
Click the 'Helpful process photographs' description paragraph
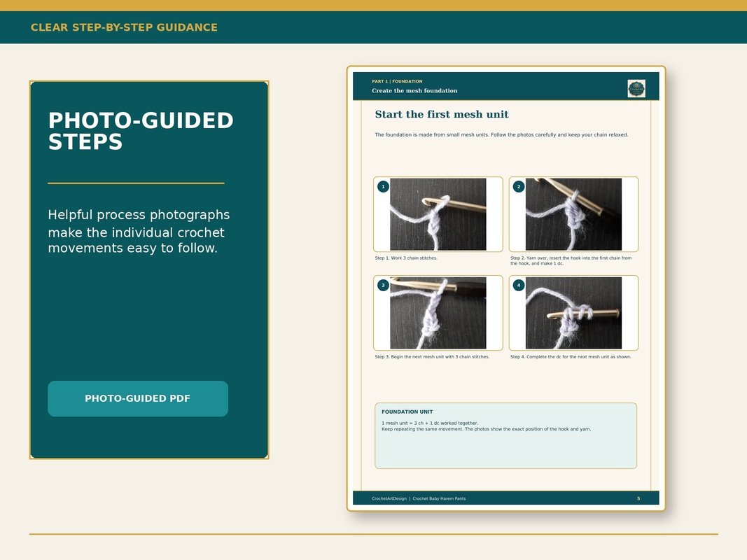139,232
